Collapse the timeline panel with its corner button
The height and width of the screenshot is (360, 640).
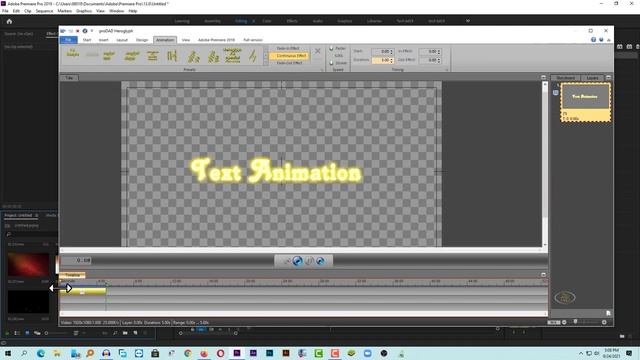coord(543,275)
